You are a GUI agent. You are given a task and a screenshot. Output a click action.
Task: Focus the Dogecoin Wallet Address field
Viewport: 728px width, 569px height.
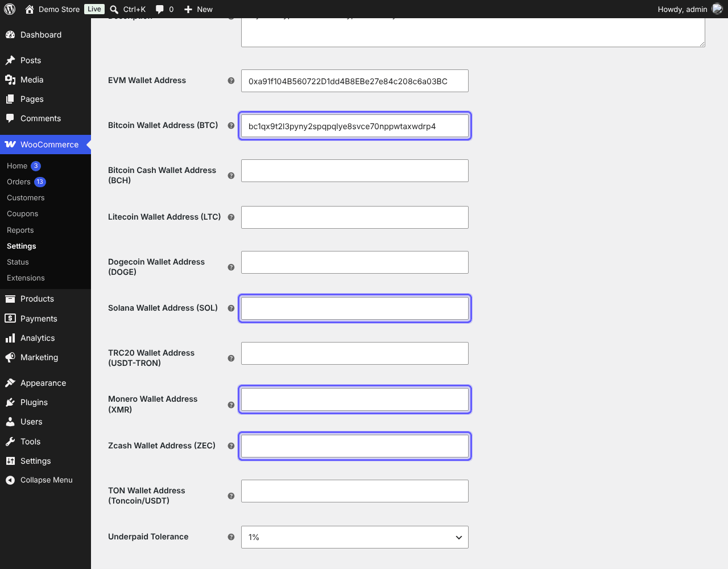coord(355,262)
